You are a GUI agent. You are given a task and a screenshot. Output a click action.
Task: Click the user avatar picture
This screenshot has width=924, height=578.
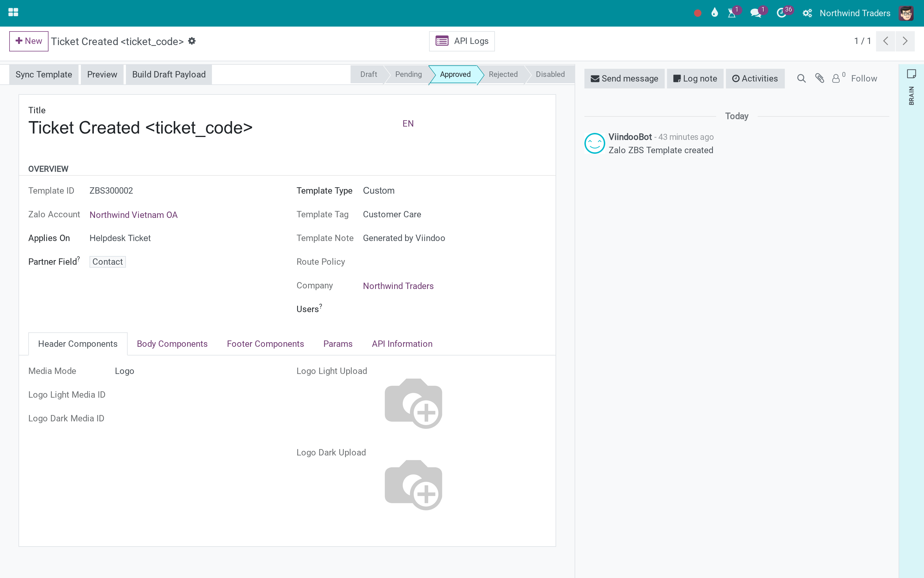tap(906, 13)
